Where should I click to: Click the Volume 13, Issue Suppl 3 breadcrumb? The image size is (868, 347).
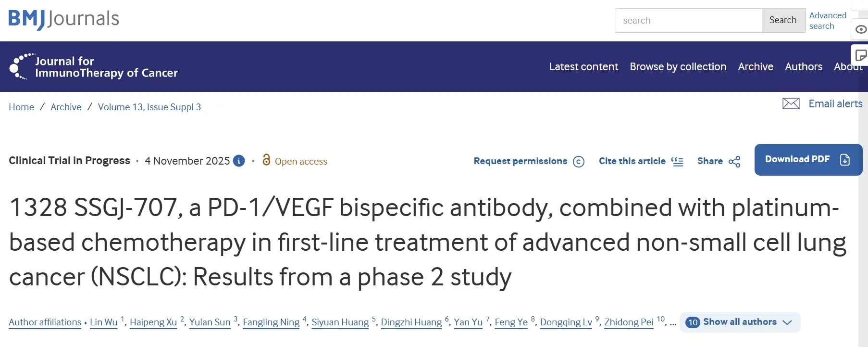coord(149,107)
